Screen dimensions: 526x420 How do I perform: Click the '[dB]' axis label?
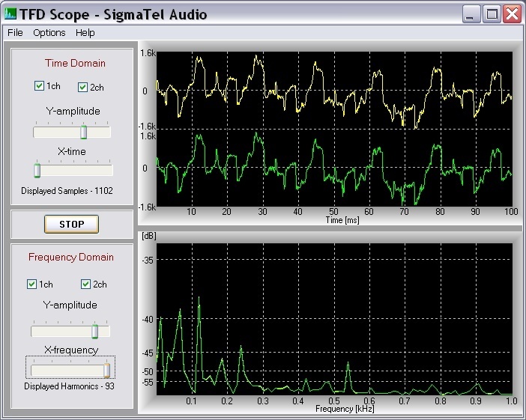pyautogui.click(x=149, y=236)
